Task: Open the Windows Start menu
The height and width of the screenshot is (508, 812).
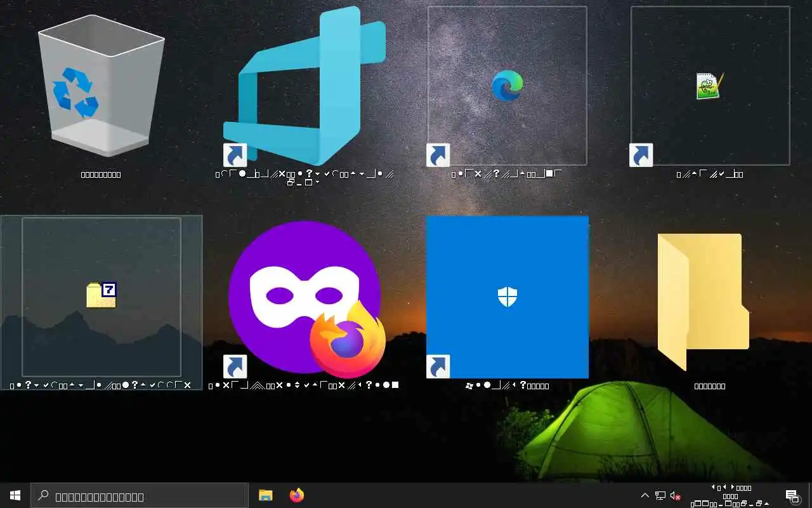Action: point(15,495)
